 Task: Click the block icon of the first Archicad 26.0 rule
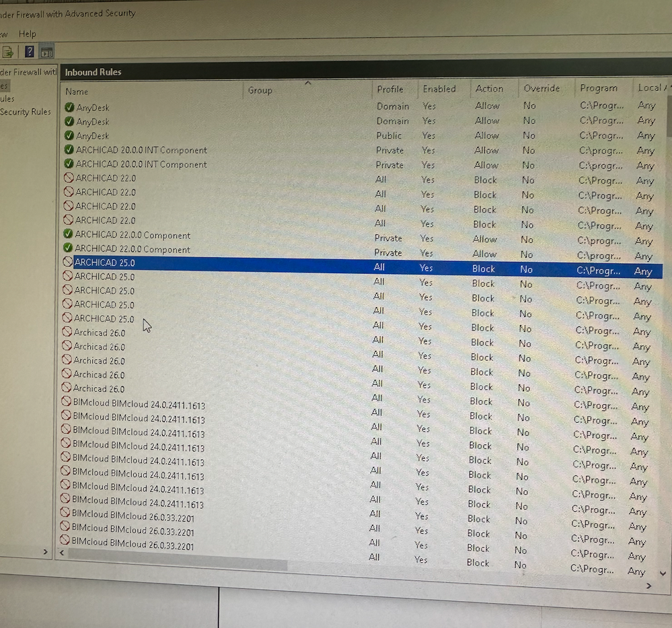click(x=67, y=332)
